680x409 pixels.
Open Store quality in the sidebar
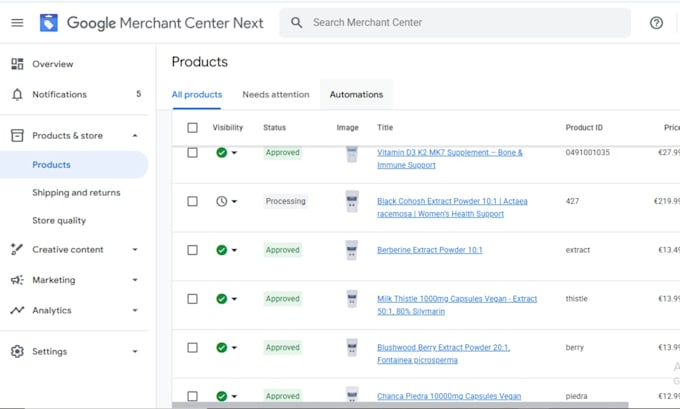(59, 220)
